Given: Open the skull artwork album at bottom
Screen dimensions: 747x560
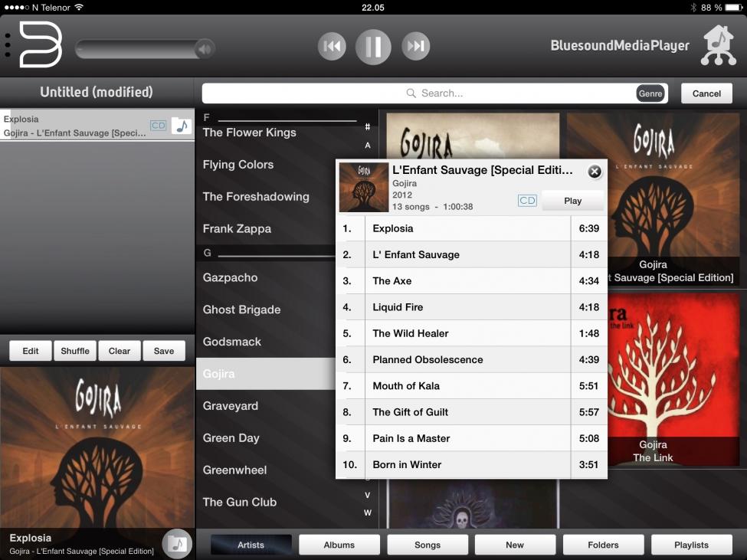Looking at the screenshot, I should [473, 504].
